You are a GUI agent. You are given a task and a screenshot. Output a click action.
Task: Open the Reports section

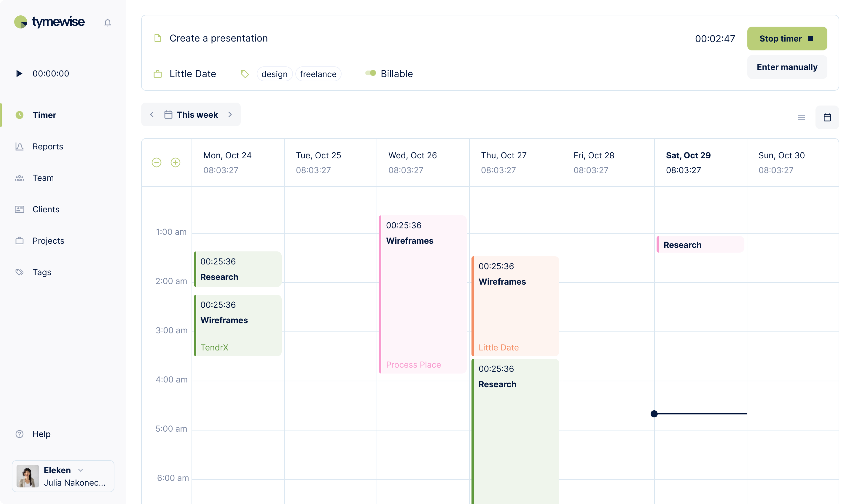pos(48,146)
